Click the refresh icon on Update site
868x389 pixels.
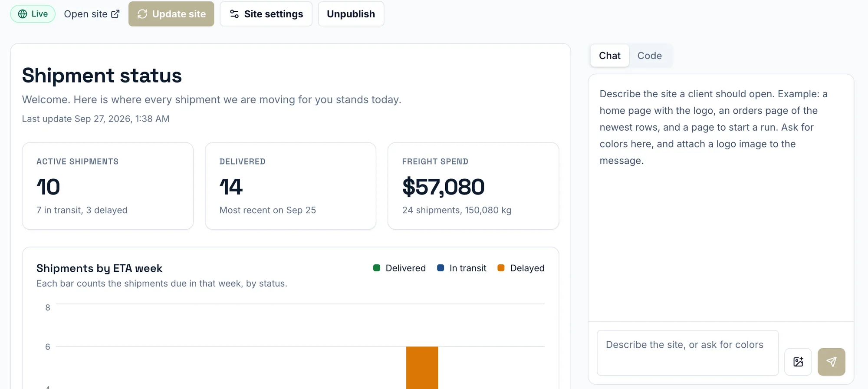142,14
